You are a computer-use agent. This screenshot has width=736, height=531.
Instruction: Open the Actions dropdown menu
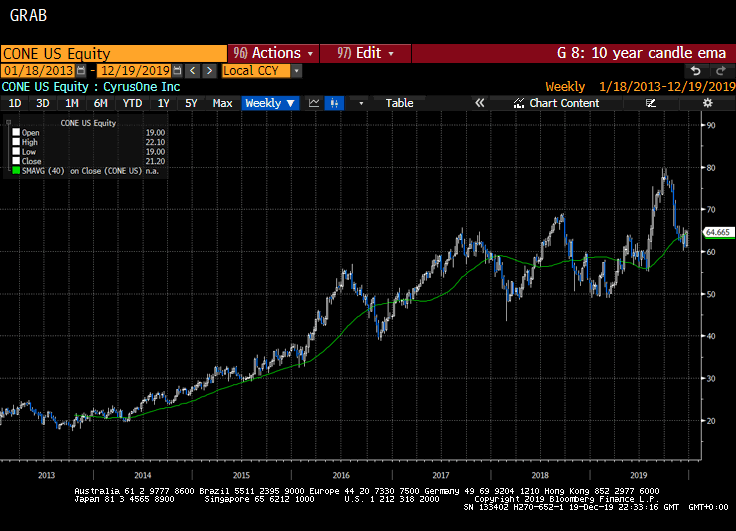[273, 53]
